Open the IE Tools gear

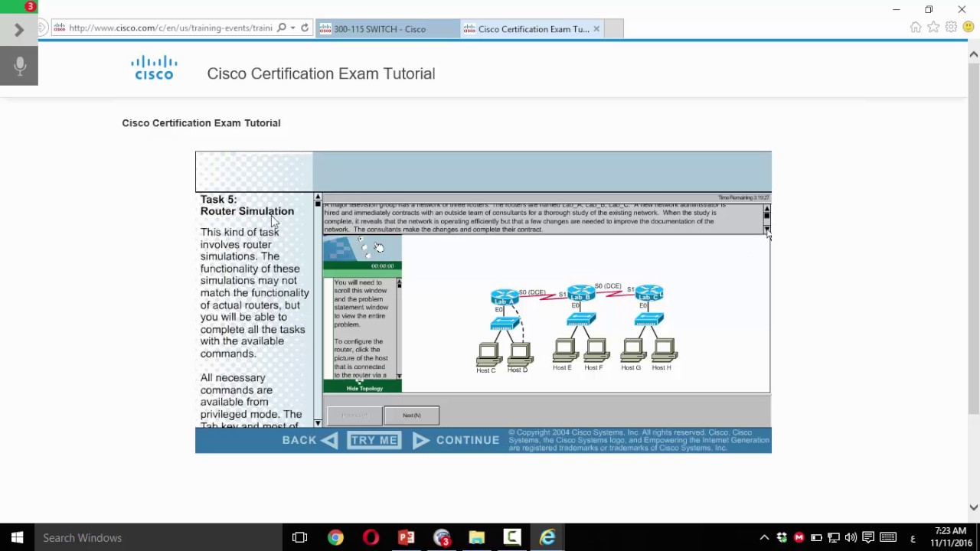pos(951,28)
